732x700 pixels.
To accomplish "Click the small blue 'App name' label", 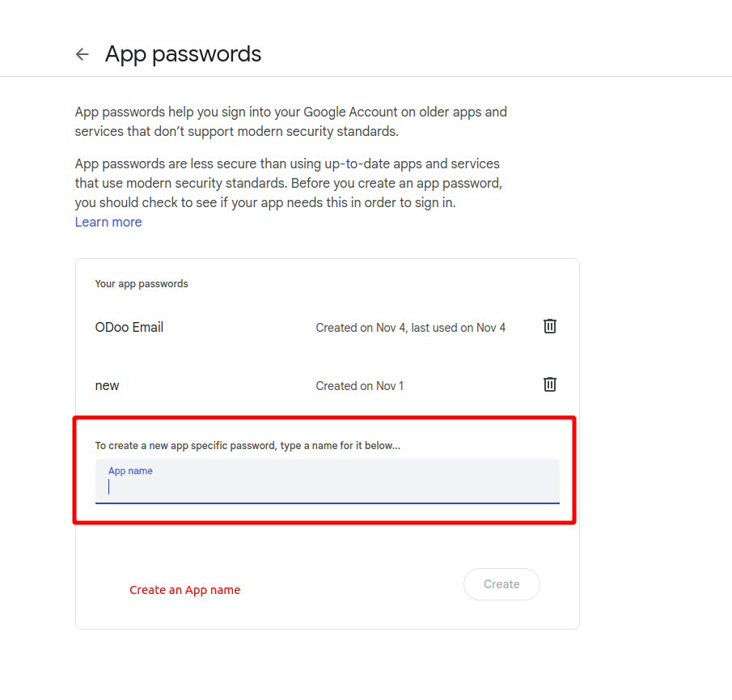I will click(130, 471).
